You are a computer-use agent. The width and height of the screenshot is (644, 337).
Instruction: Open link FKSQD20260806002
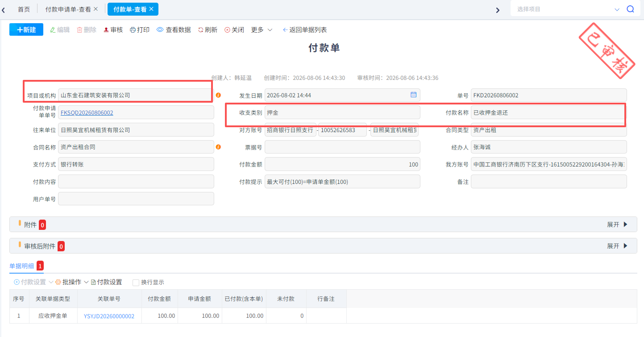pyautogui.click(x=87, y=113)
